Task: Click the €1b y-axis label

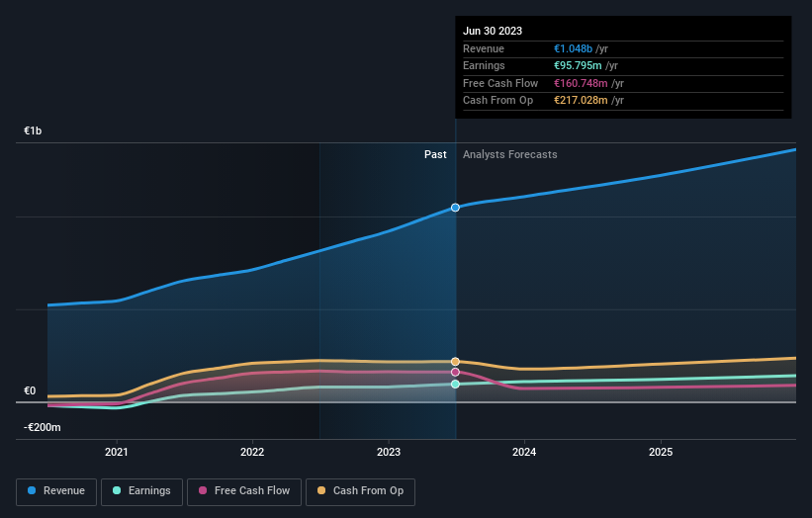Action: click(x=33, y=130)
